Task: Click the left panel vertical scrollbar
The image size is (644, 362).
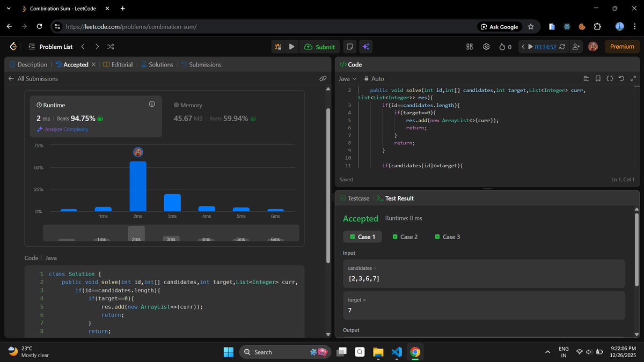Action: (328, 185)
